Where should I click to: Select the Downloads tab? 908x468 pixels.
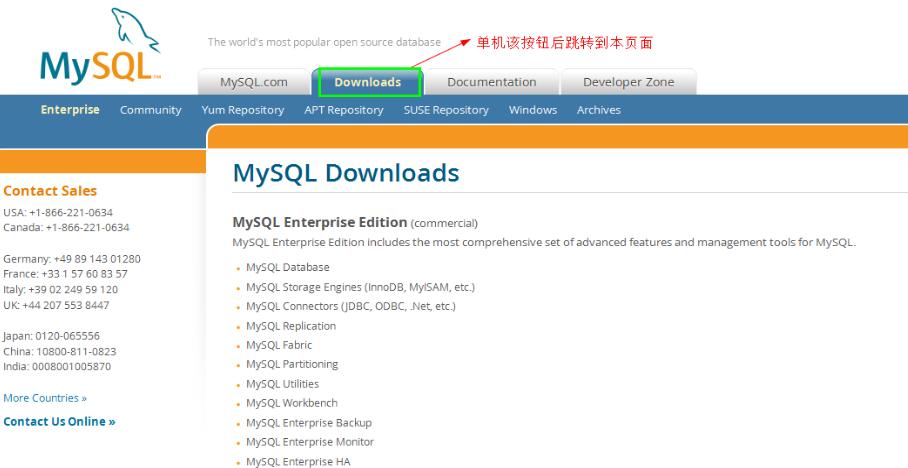[x=368, y=82]
